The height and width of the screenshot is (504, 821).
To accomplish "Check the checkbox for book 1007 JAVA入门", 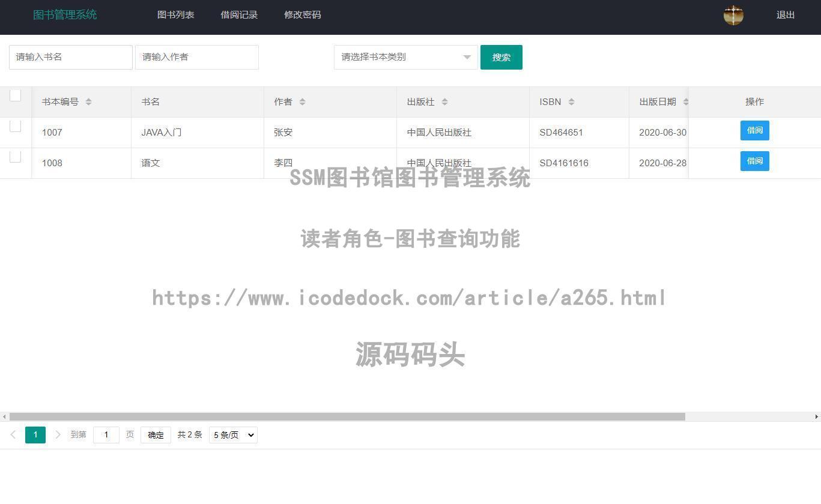I will tap(15, 126).
